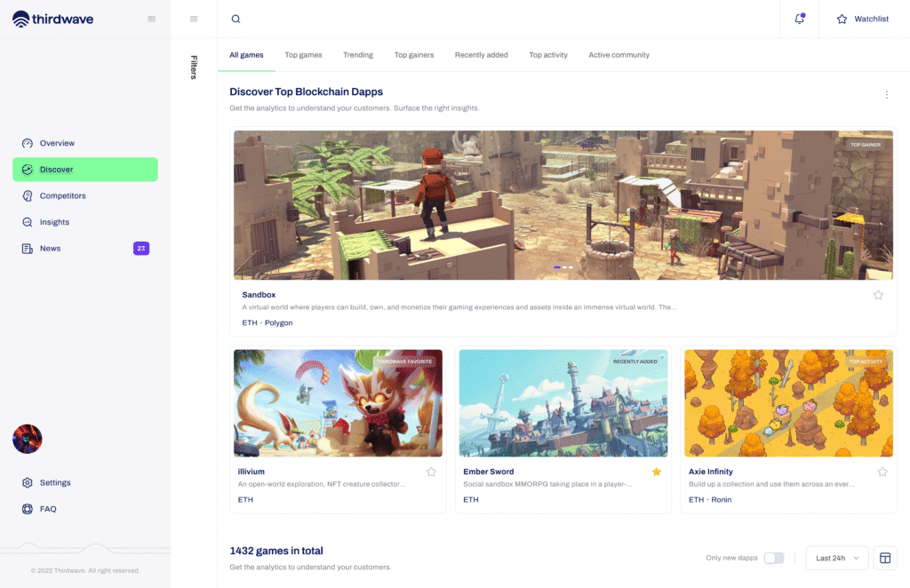Click the illivium title text
910x588 pixels.
point(251,472)
